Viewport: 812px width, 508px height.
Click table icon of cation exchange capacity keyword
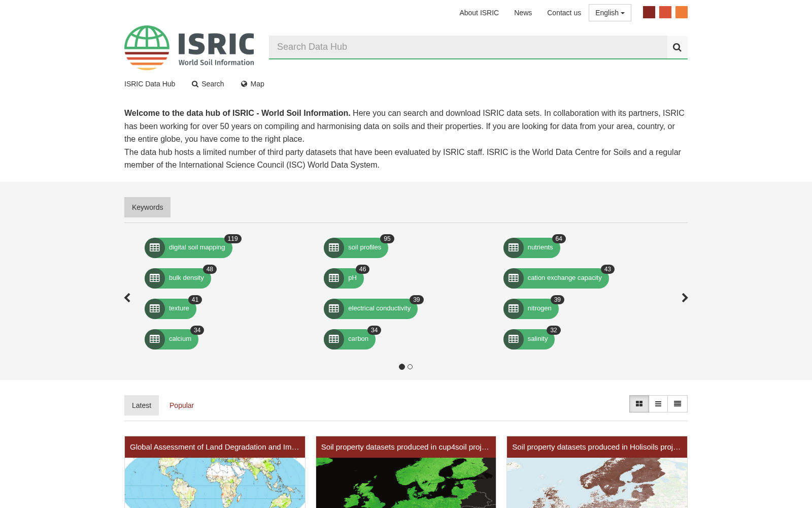point(514,278)
